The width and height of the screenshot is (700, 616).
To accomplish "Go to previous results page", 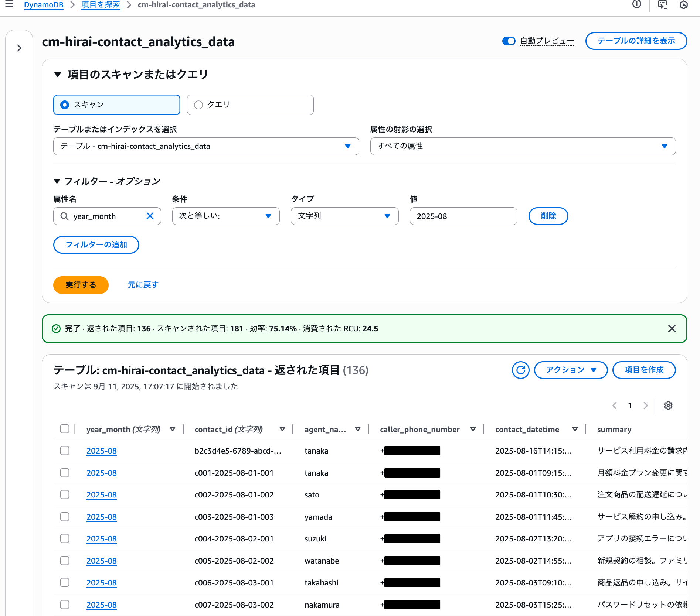I will pyautogui.click(x=615, y=405).
